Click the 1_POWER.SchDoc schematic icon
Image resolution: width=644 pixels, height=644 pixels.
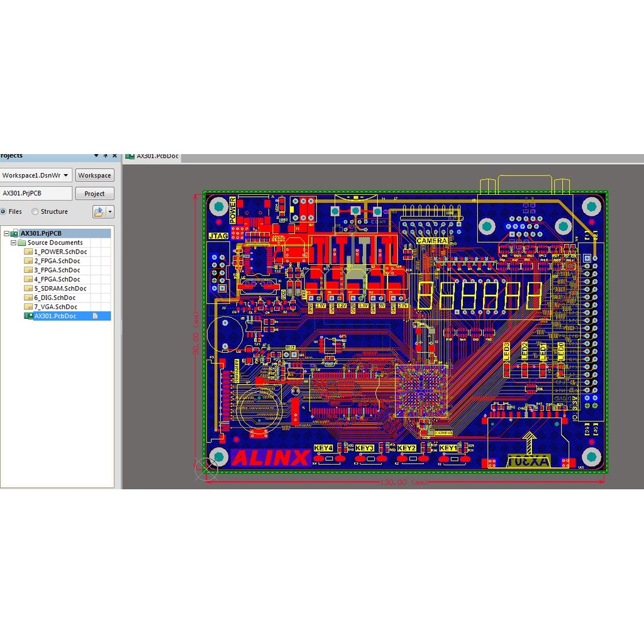point(28,252)
